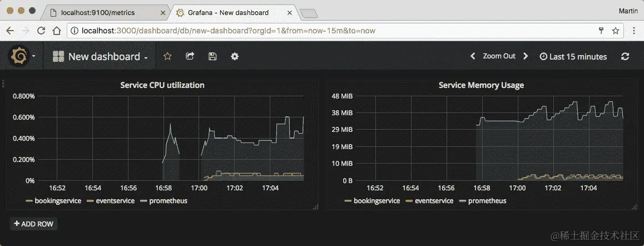Screen dimensions: 644x246
Task: Close the localhost:9100/metrics tab
Action: (x=163, y=13)
